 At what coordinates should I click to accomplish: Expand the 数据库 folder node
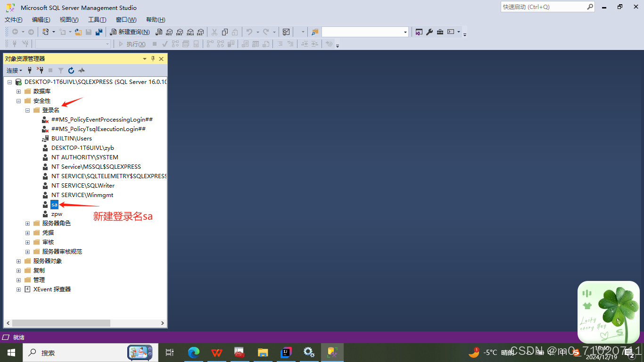click(18, 91)
